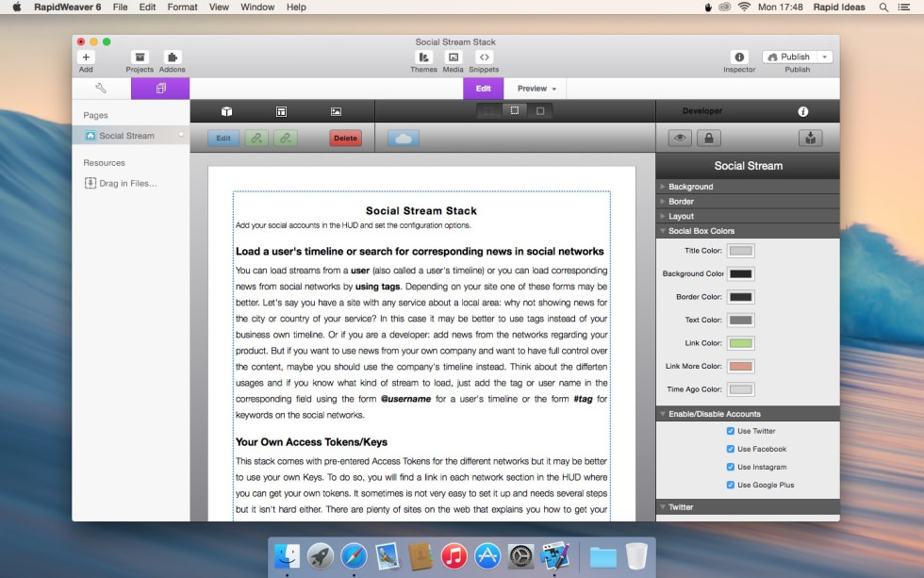Select the dashed outline view mode icon

515,110
